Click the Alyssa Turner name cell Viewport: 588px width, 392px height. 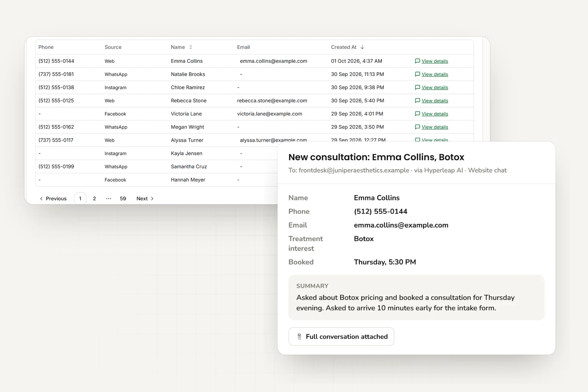[x=187, y=140]
